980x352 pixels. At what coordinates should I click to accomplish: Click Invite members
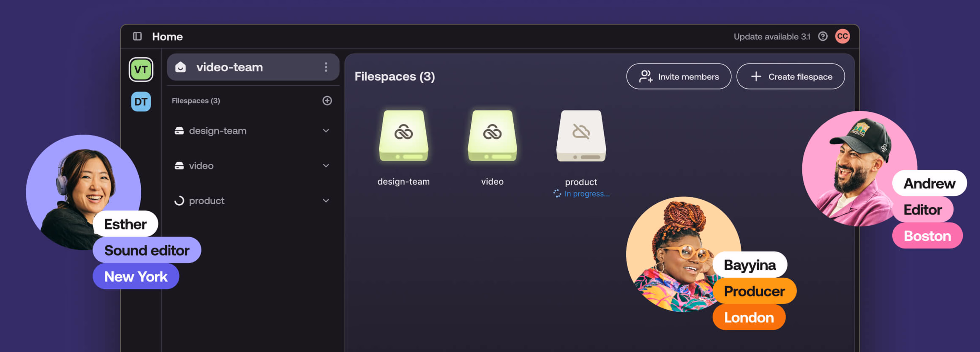click(679, 76)
